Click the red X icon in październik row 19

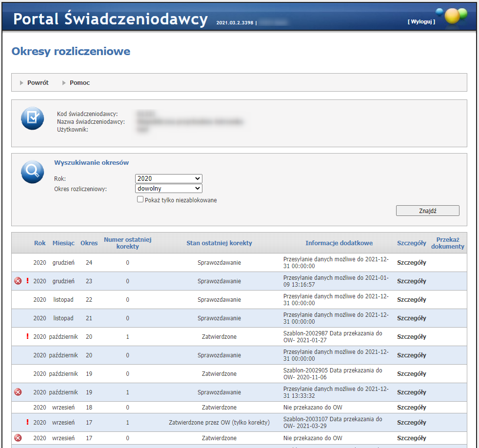(x=18, y=392)
